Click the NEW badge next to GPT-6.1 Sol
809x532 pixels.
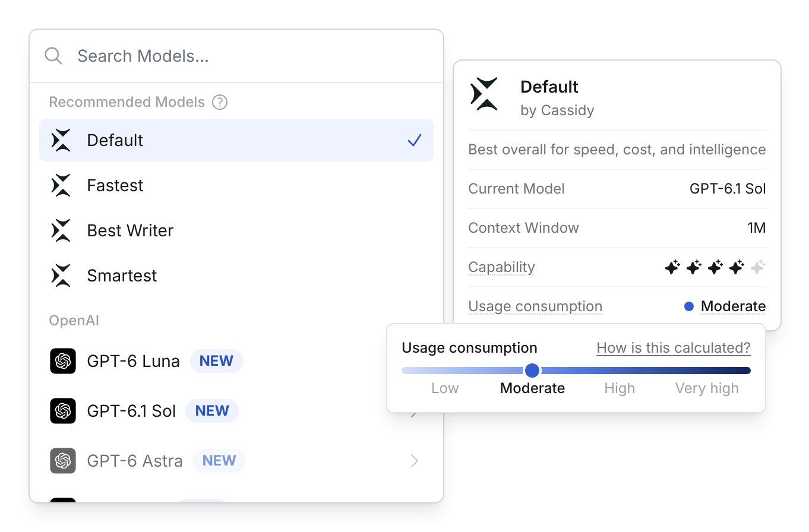coord(212,411)
